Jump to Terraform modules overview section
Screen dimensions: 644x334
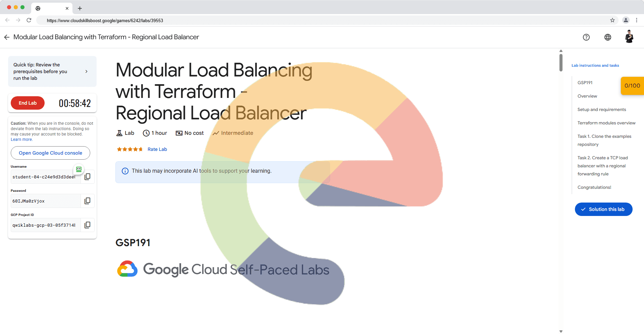coord(606,123)
